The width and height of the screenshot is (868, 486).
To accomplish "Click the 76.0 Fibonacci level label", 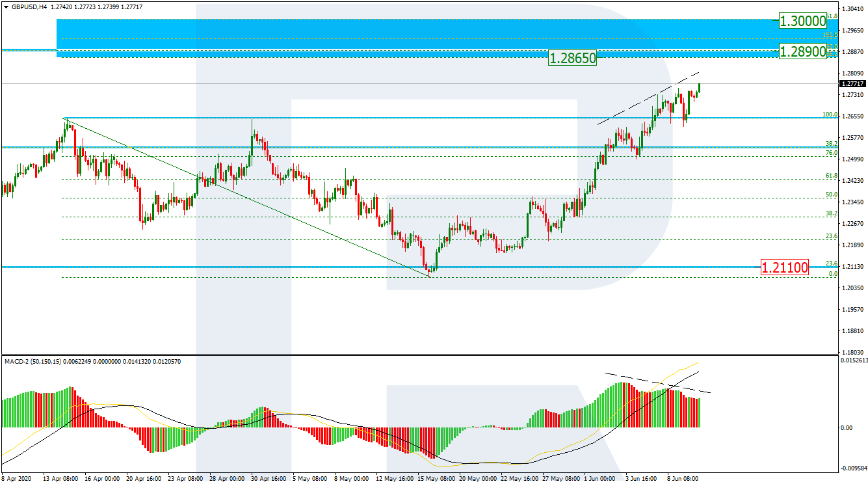I will coord(832,153).
